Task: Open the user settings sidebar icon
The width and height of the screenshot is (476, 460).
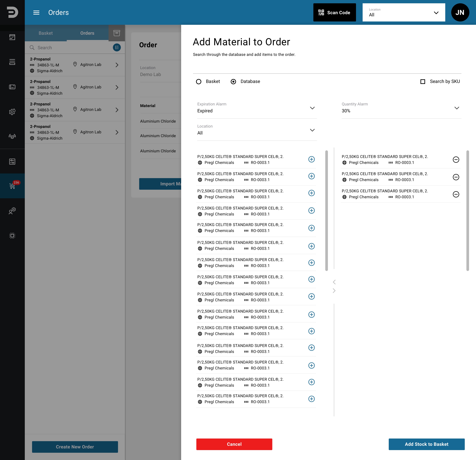Action: (x=12, y=211)
